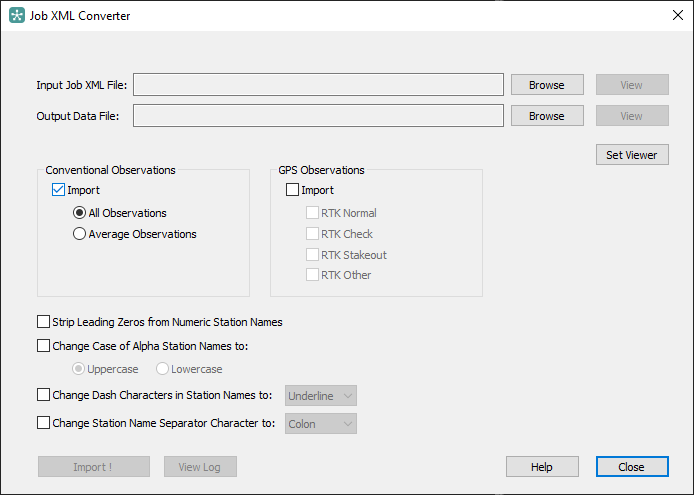Enable Change Case of Alpha Station Names
694x495 pixels.
[x=43, y=346]
